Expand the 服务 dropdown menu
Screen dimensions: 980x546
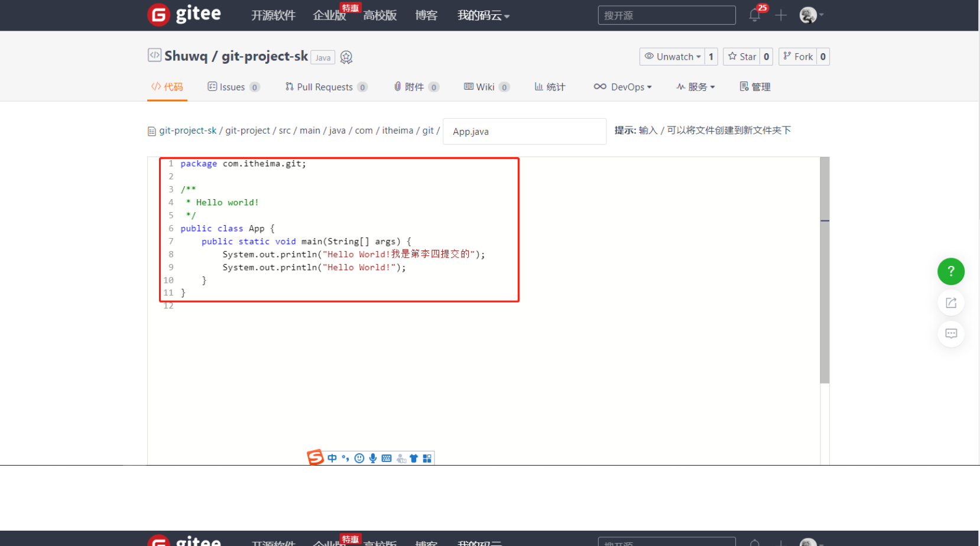696,87
